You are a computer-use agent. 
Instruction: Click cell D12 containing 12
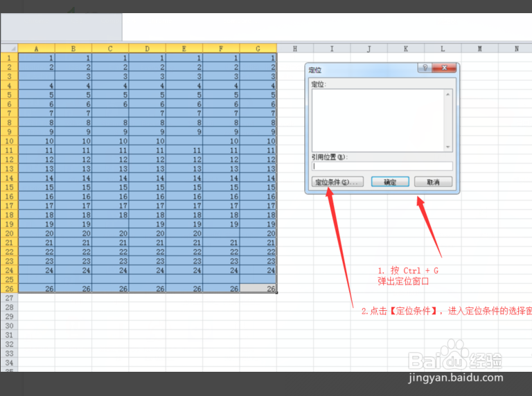(x=148, y=159)
